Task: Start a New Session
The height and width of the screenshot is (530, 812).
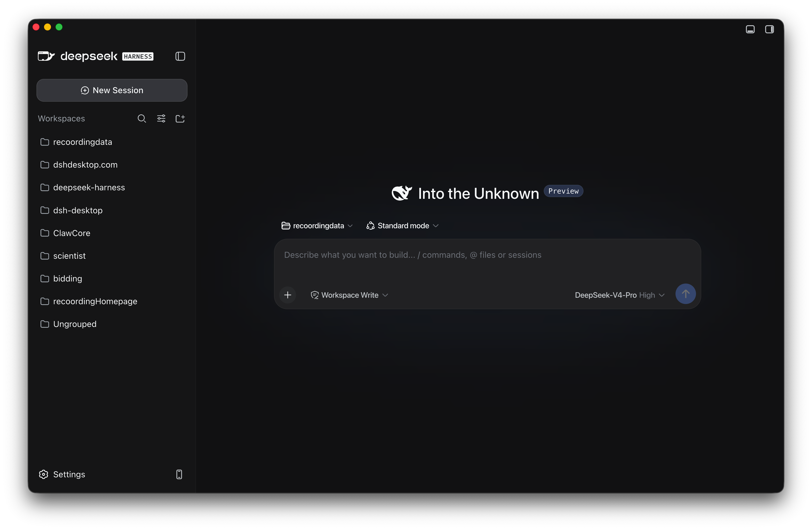Action: (112, 90)
